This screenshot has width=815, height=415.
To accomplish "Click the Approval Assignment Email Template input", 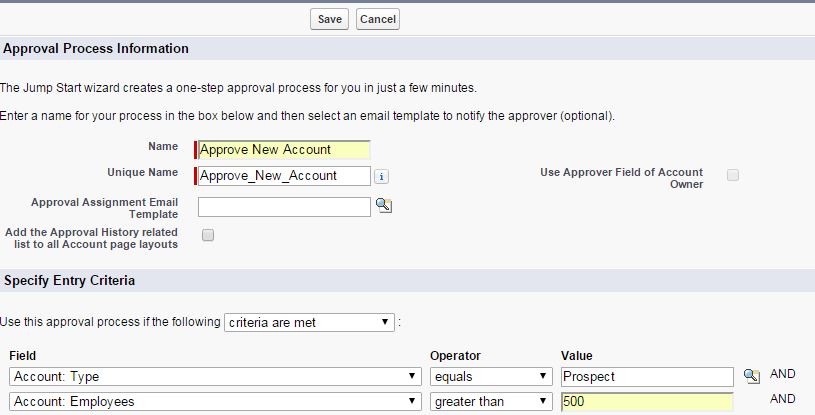I will click(285, 206).
